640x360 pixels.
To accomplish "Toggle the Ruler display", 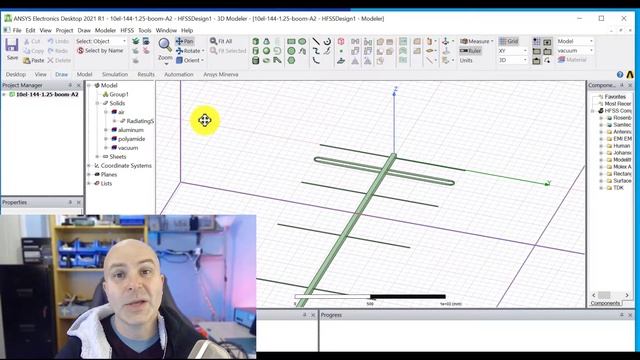I will [x=471, y=51].
